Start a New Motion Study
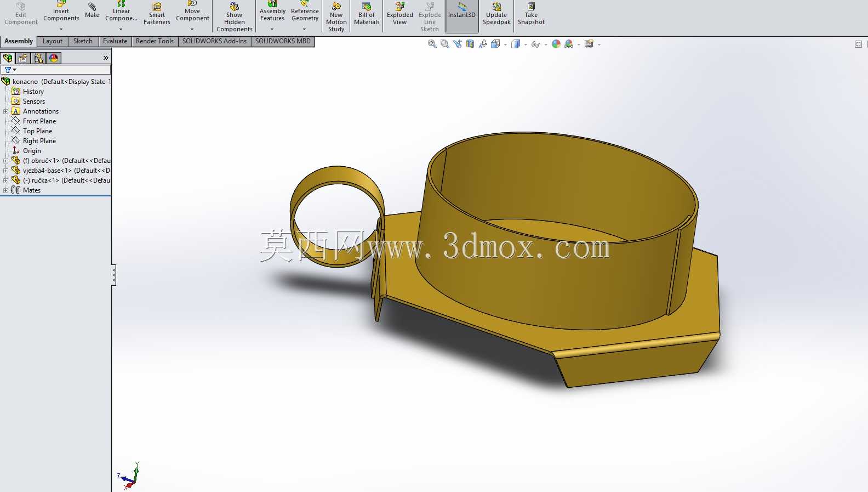Viewport: 868px width, 492px height. pos(336,17)
